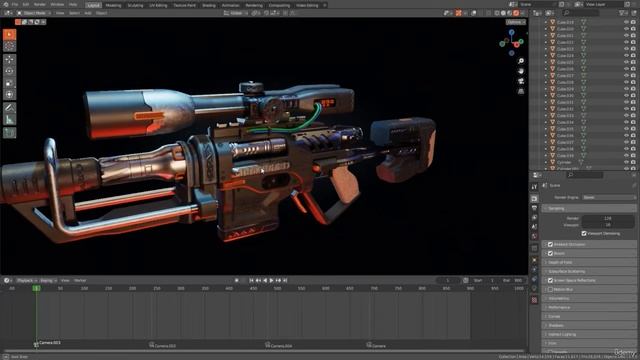
Task: Select the 3D Cursor tool
Action: (9, 46)
